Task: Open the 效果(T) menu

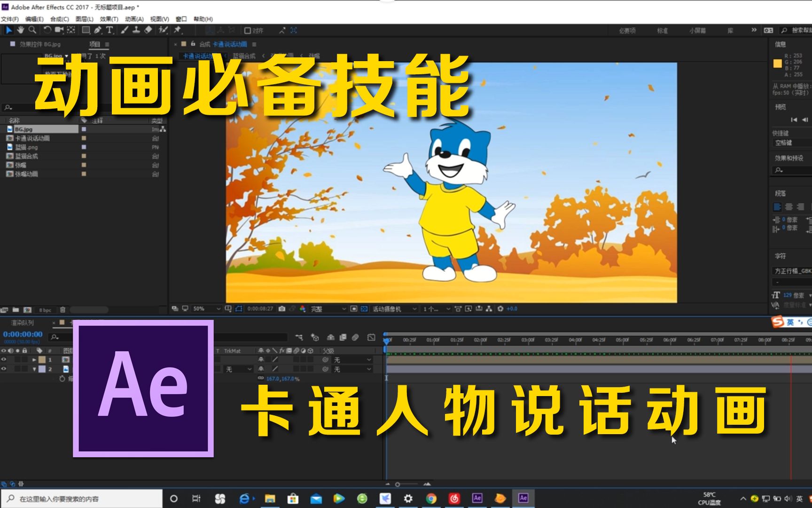Action: click(x=109, y=19)
